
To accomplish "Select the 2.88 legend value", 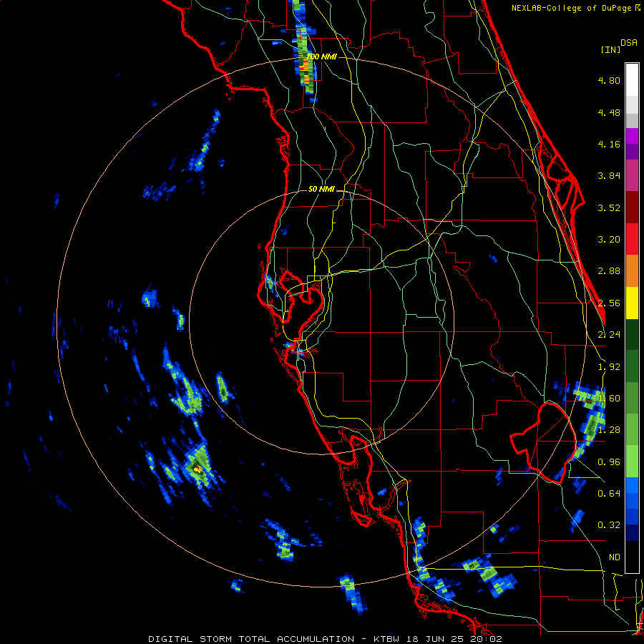I will [609, 271].
